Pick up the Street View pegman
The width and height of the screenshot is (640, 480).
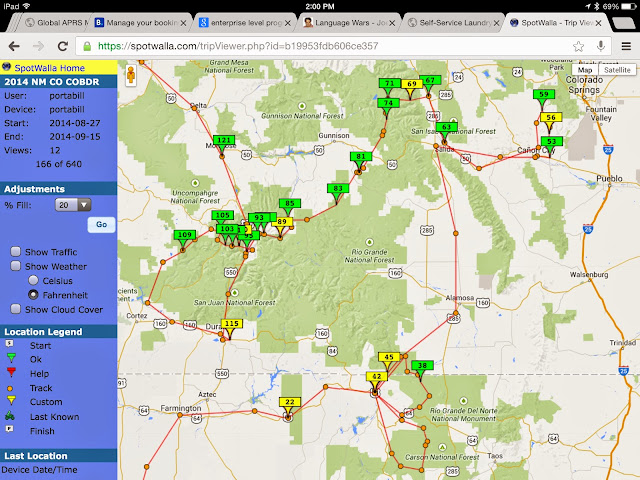tap(131, 75)
